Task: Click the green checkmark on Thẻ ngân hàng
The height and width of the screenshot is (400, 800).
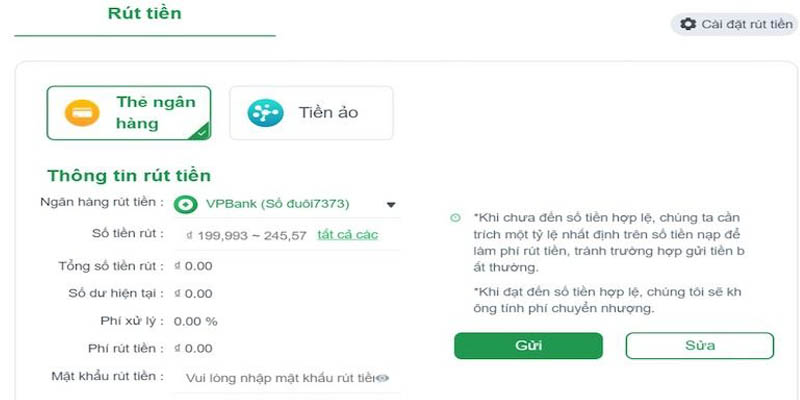Action: [x=203, y=131]
